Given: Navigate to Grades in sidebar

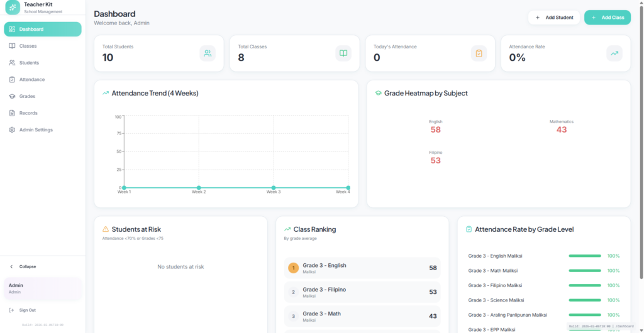Looking at the screenshot, I should tap(27, 96).
